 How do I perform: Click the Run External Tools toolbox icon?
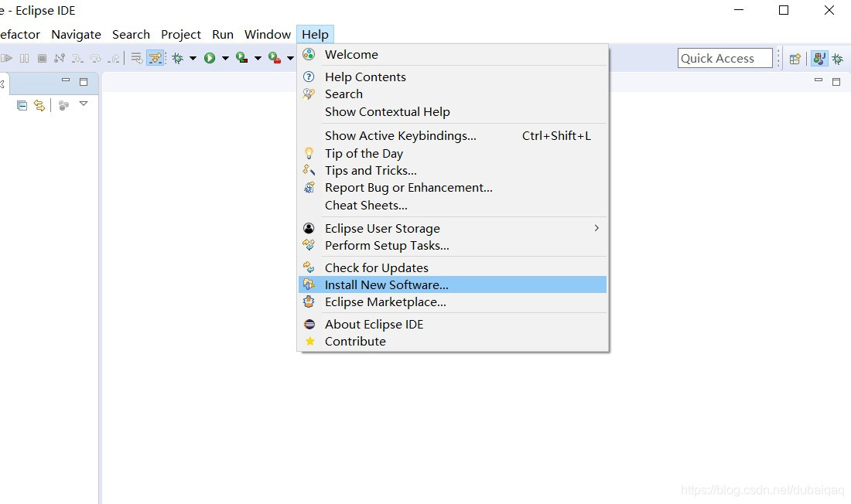click(275, 58)
